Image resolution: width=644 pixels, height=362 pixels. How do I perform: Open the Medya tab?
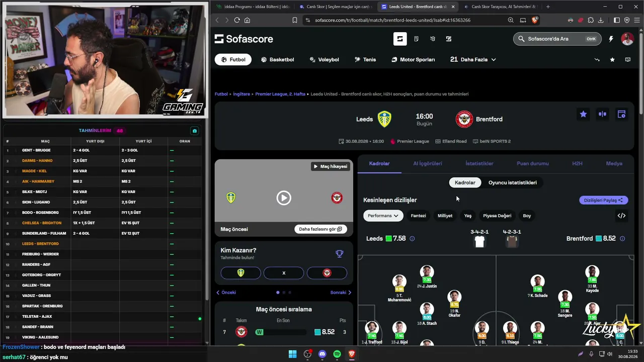pyautogui.click(x=614, y=163)
